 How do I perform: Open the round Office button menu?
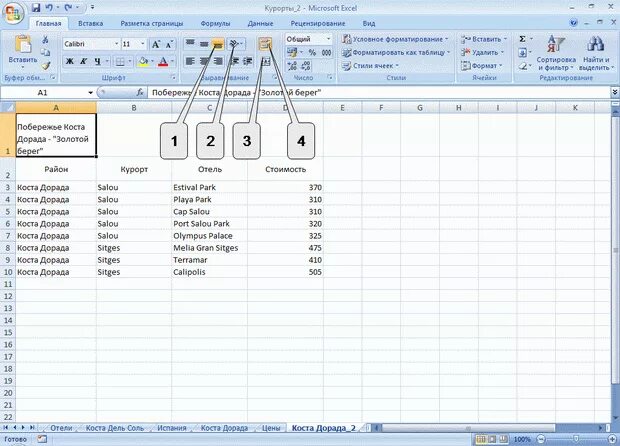(13, 13)
